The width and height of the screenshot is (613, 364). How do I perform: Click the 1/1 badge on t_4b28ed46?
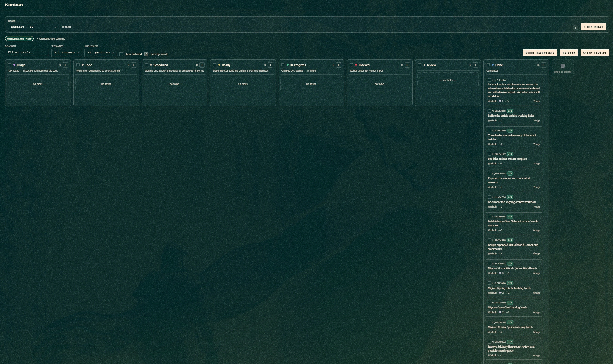coord(510,240)
